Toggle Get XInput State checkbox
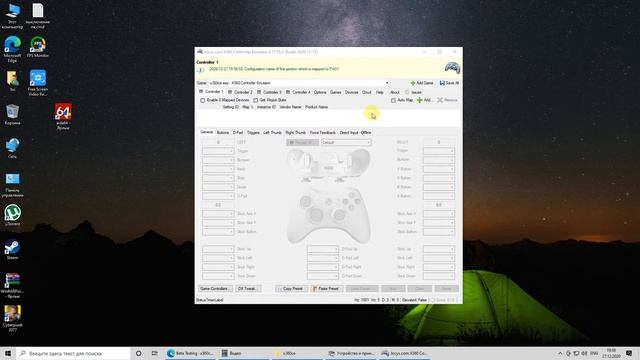Screen dimensions: 640x360 pos(256,100)
